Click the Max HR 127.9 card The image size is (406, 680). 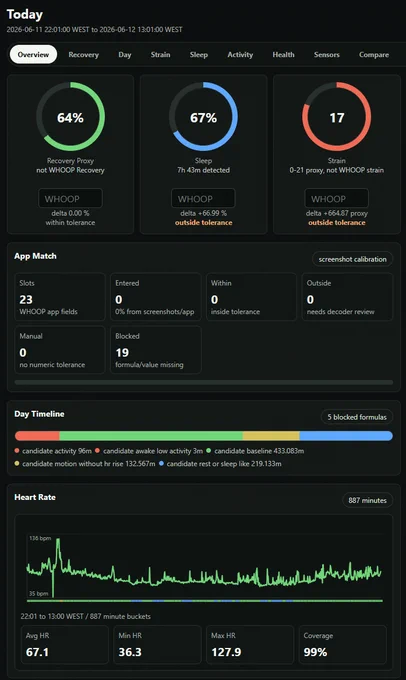pyautogui.click(x=250, y=644)
